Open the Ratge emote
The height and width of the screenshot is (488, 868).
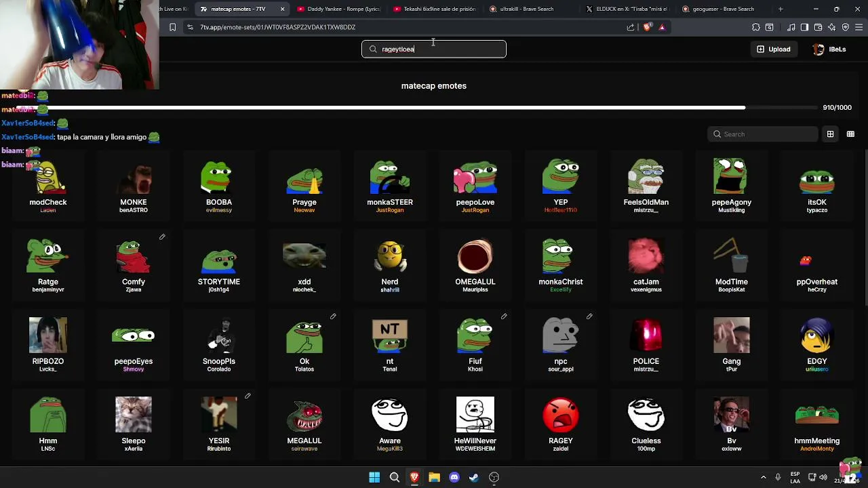48,266
